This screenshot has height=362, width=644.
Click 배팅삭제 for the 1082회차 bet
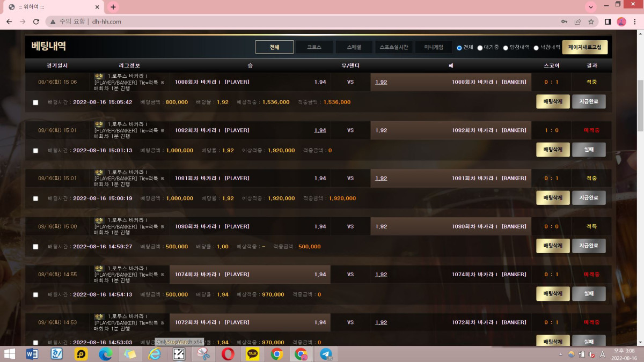[553, 150]
